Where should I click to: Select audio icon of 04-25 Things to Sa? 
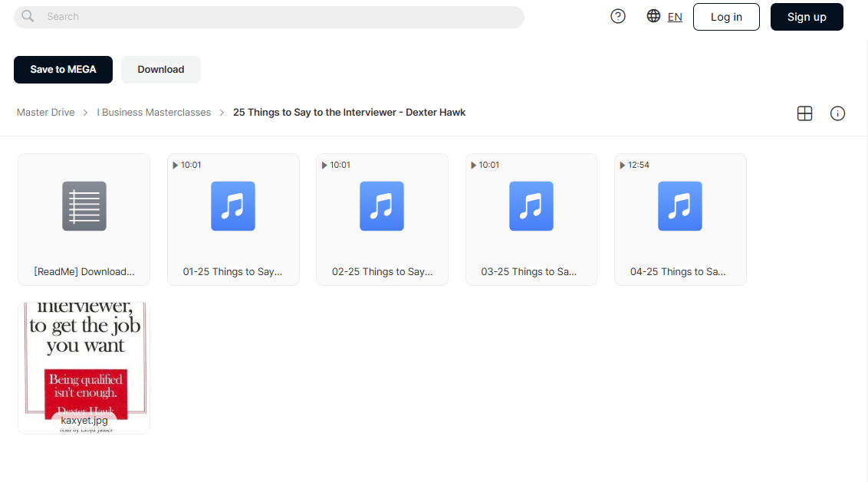pos(680,206)
